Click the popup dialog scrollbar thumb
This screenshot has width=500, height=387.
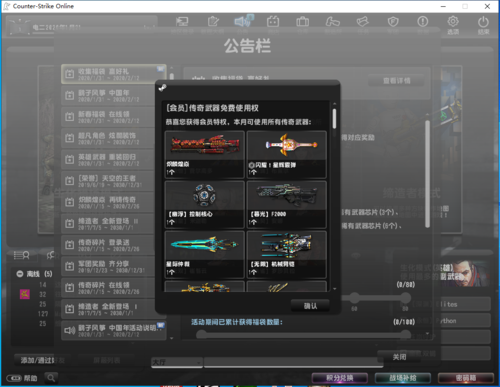pyautogui.click(x=334, y=118)
